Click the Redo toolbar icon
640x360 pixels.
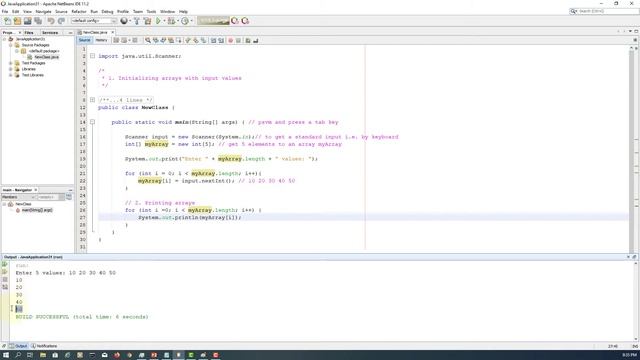pos(61,21)
